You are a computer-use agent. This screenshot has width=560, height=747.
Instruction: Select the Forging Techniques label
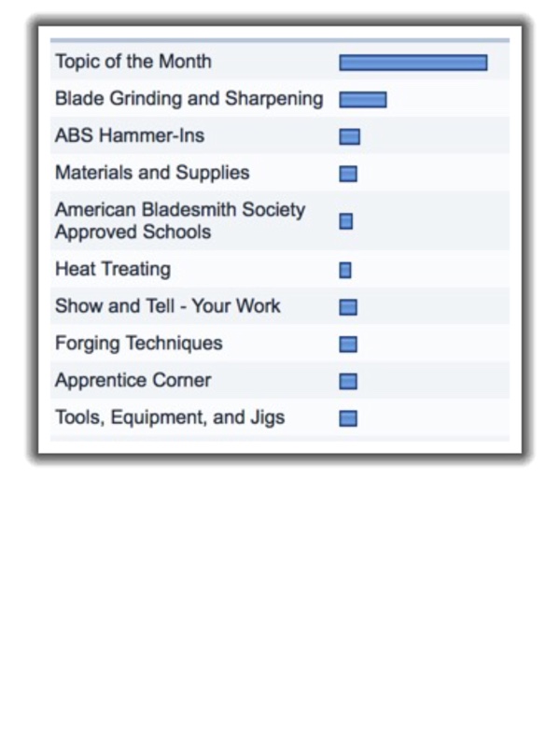(138, 344)
